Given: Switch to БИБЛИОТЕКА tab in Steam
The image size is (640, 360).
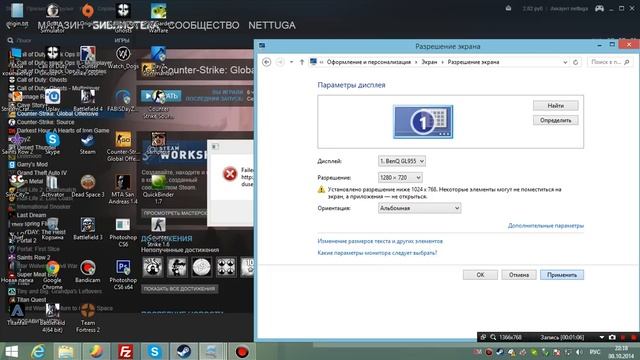Looking at the screenshot, I should [x=125, y=25].
